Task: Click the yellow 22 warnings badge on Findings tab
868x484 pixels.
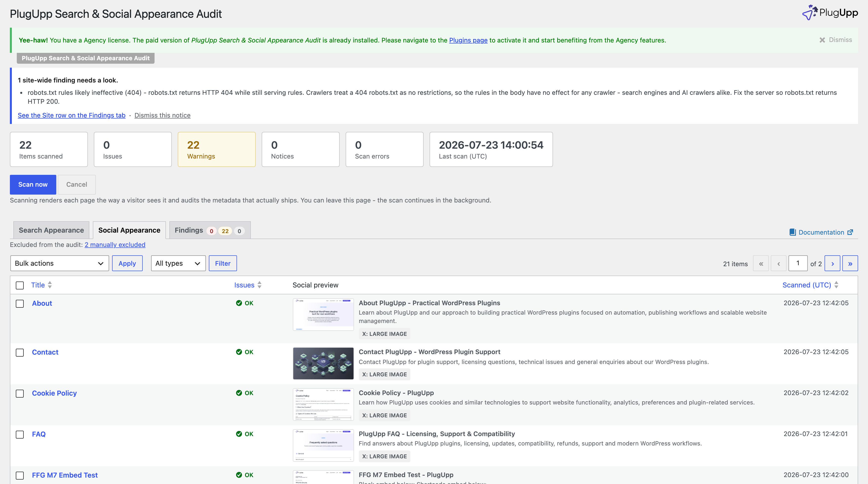Action: point(225,231)
